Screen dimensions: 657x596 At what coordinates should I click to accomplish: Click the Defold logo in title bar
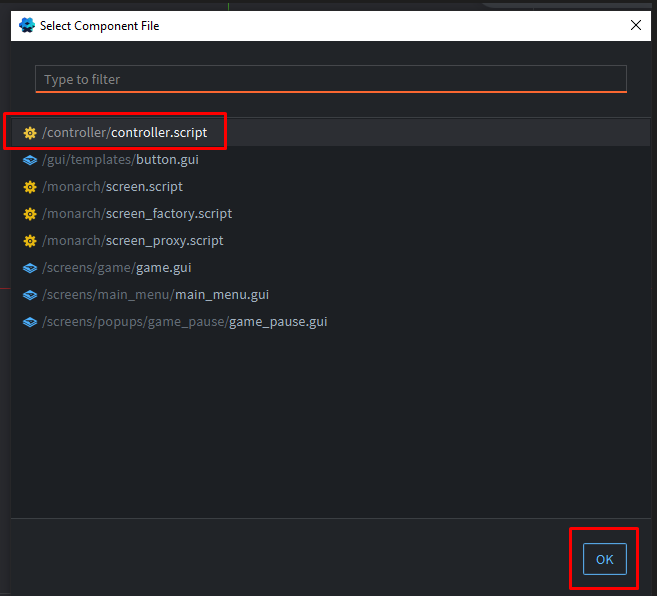[x=27, y=25]
